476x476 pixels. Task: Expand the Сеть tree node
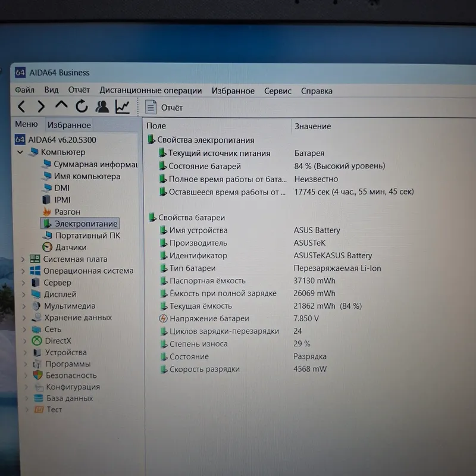pos(24,330)
